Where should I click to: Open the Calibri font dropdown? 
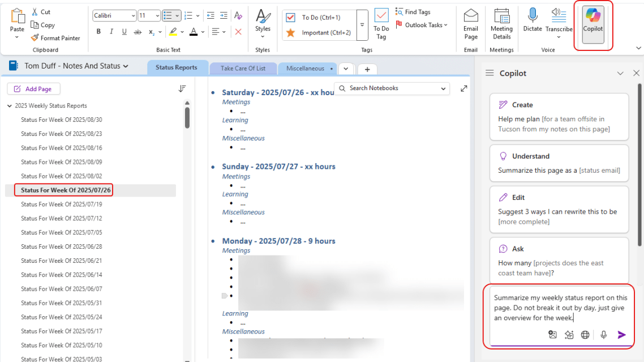pos(114,15)
